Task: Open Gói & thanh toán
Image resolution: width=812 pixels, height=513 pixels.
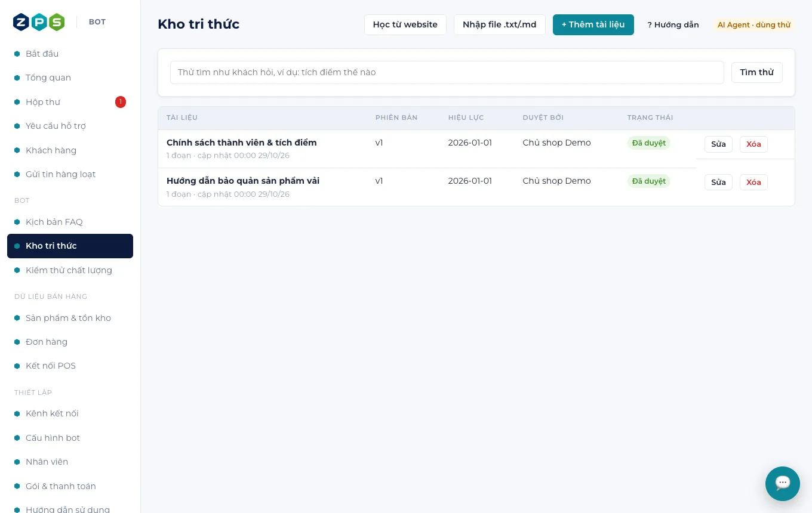Action: coord(70,486)
